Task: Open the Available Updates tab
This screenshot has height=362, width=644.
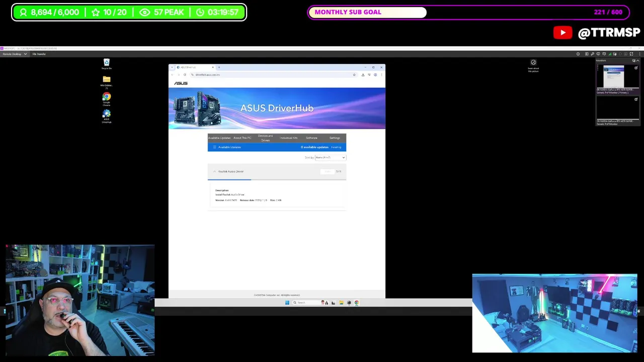Action: pyautogui.click(x=219, y=138)
